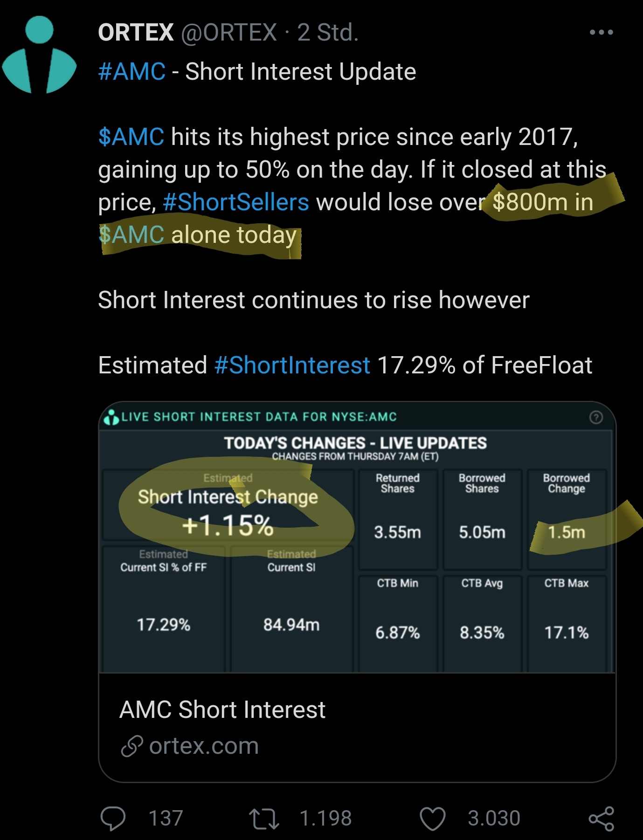This screenshot has width=643, height=840.
Task: Visit the ortex.com link card
Action: click(x=204, y=744)
